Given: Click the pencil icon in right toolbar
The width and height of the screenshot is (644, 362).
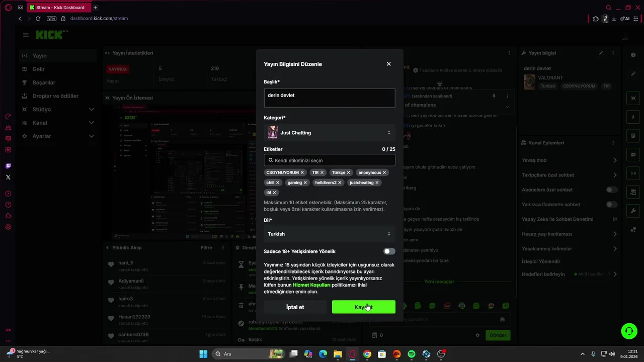Looking at the screenshot, I should [633, 74].
